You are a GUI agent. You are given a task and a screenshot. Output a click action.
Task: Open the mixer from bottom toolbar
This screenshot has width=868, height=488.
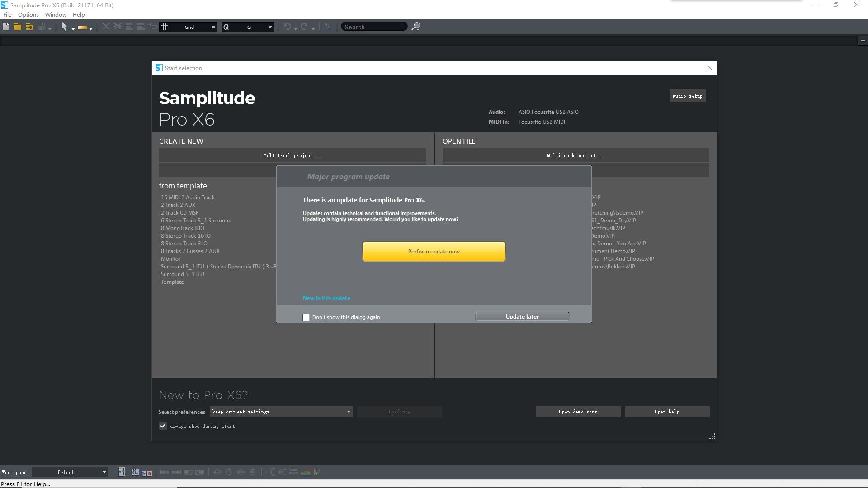135,472
